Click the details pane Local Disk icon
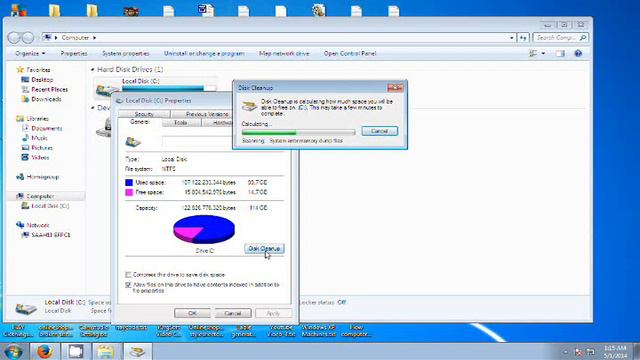 (x=26, y=308)
